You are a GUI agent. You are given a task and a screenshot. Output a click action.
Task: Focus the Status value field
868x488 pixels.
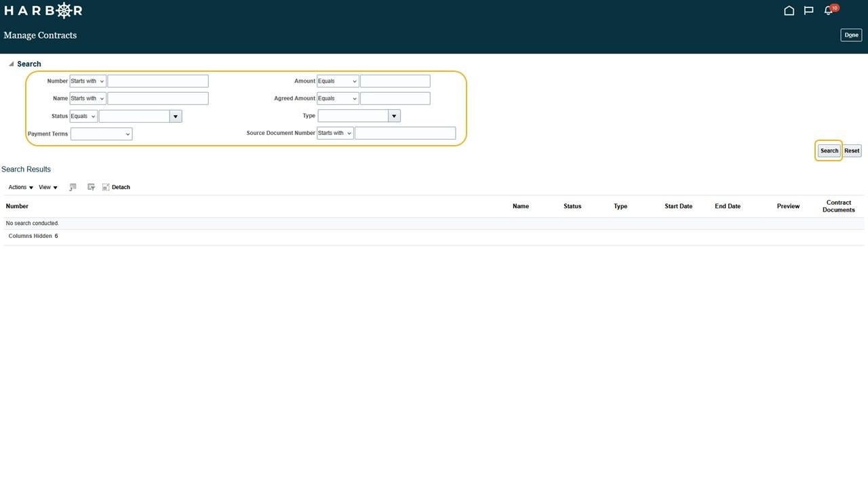[x=134, y=117]
